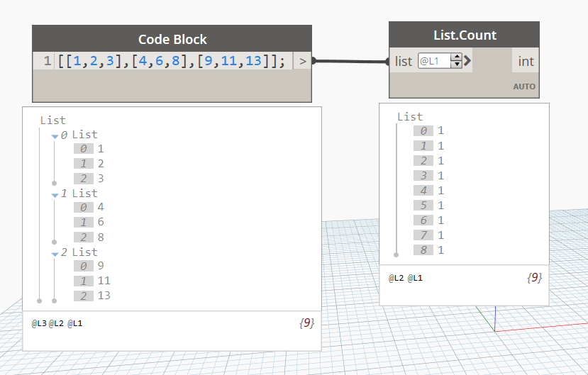The image size is (588, 375).
Task: Select index 8 row in List.Count preview
Action: click(x=428, y=250)
